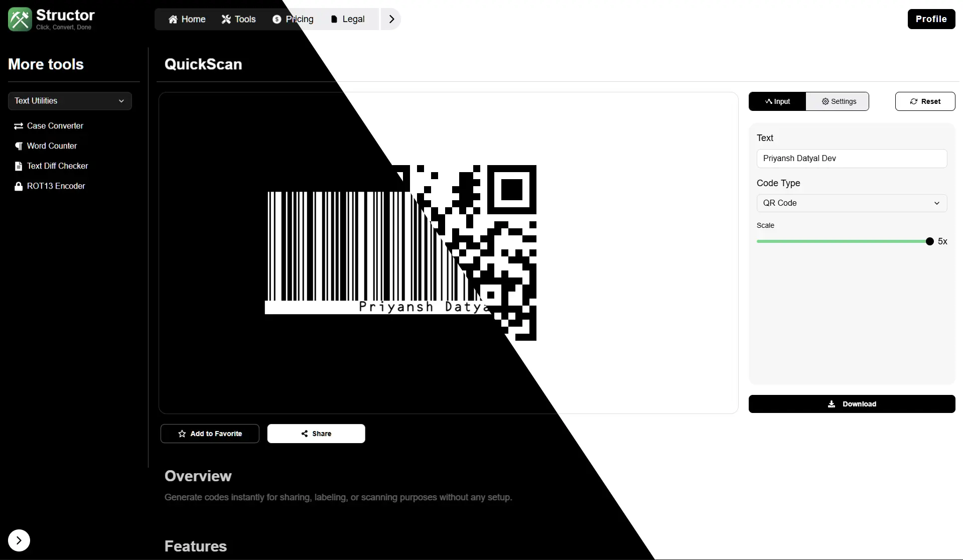Screen dimensions: 963x560
Task: Go to the Home page
Action: point(187,19)
